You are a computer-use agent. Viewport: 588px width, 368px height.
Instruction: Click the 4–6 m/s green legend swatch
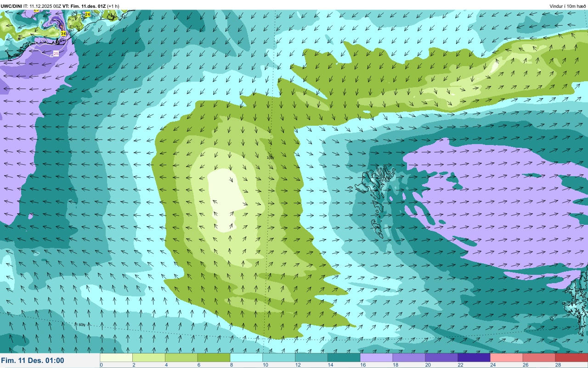(181, 357)
